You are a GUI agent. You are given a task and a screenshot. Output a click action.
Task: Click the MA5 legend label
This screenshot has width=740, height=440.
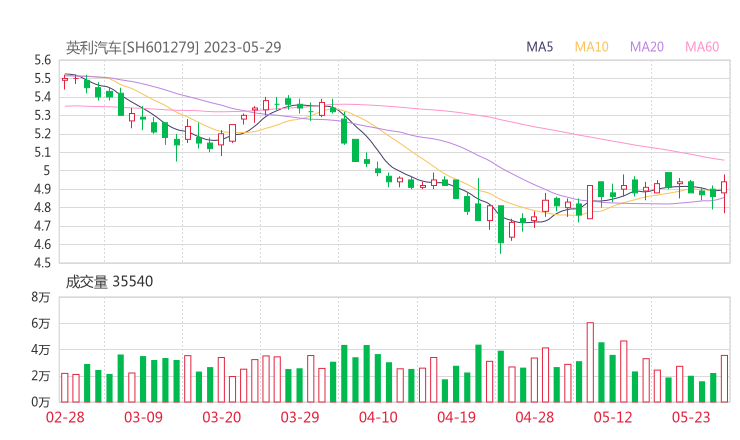point(539,47)
